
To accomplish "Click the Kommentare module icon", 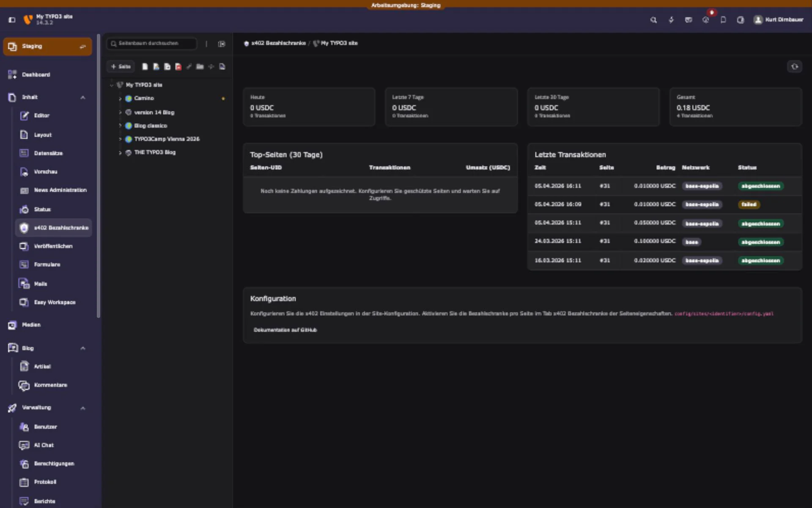I will click(24, 385).
